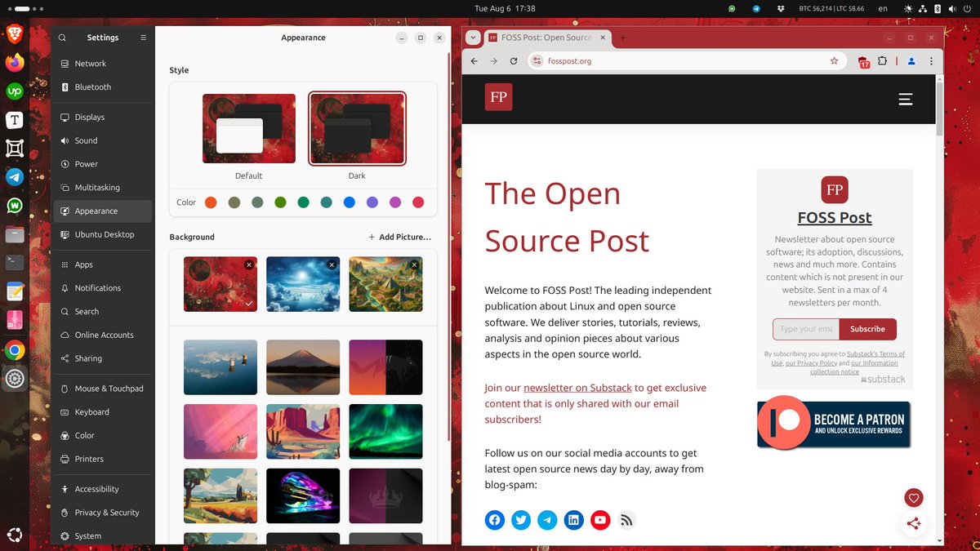Image resolution: width=980 pixels, height=551 pixels.
Task: Open Chrome three-dot menu
Action: tap(931, 61)
